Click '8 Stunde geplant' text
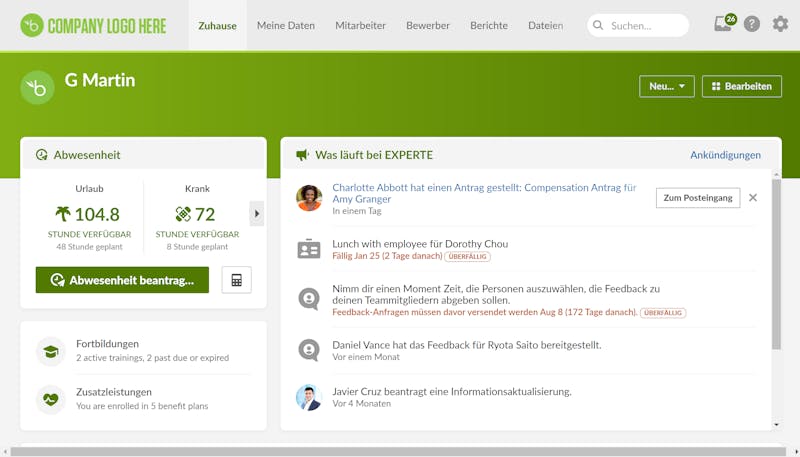Screen dimensions: 800x457 click(x=197, y=247)
